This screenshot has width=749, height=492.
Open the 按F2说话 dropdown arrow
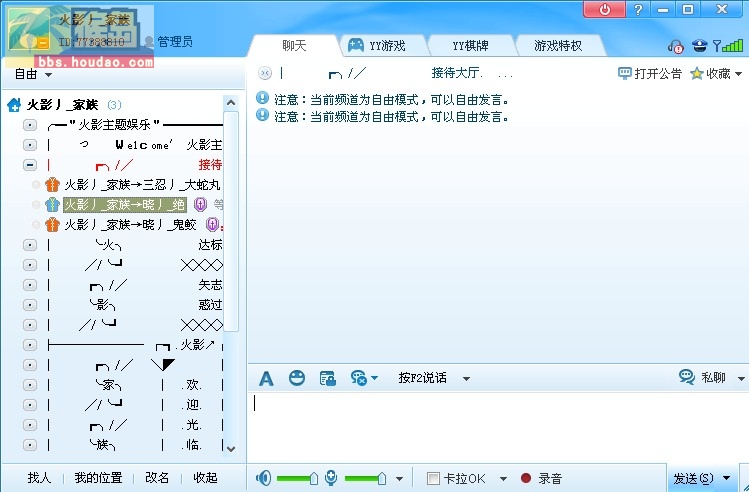(466, 379)
